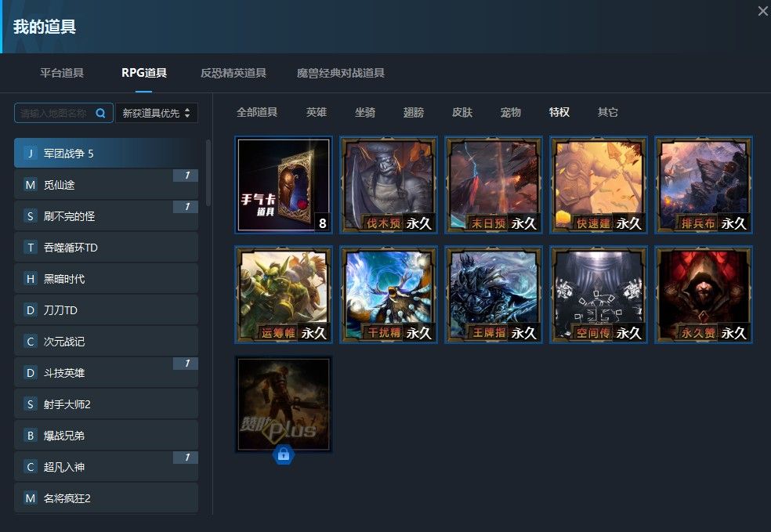Filter items by 坐骑 category
Viewport: 771px width, 532px height.
pos(365,112)
